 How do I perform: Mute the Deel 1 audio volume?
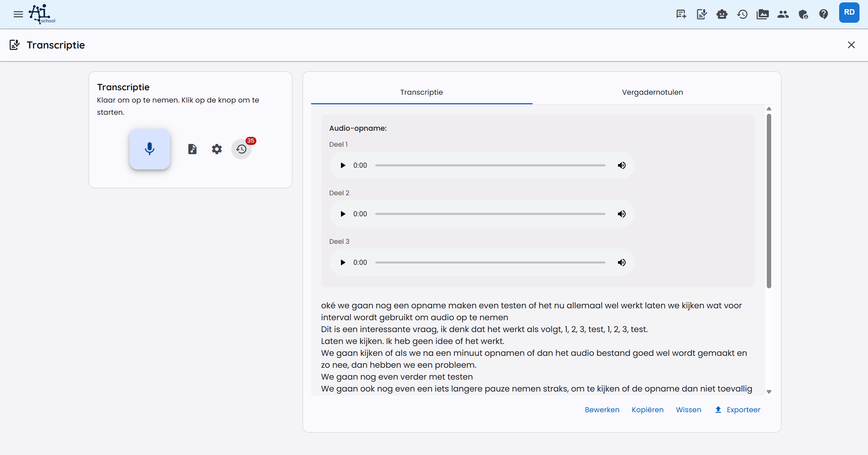tap(622, 165)
